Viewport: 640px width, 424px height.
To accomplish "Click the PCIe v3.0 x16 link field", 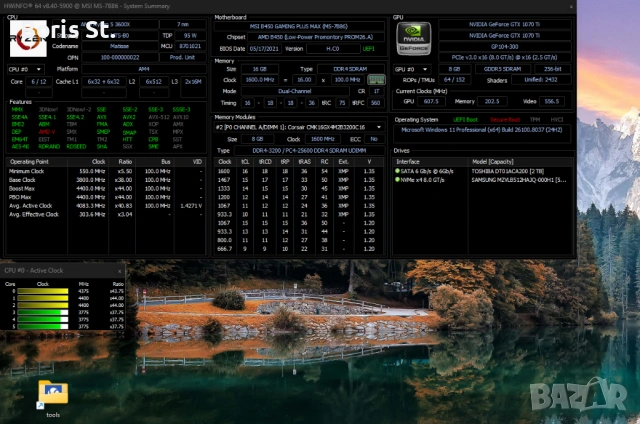I will (x=504, y=58).
